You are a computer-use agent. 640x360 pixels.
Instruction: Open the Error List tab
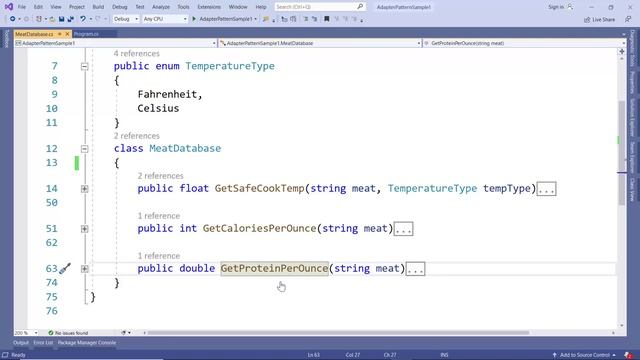[x=43, y=343]
